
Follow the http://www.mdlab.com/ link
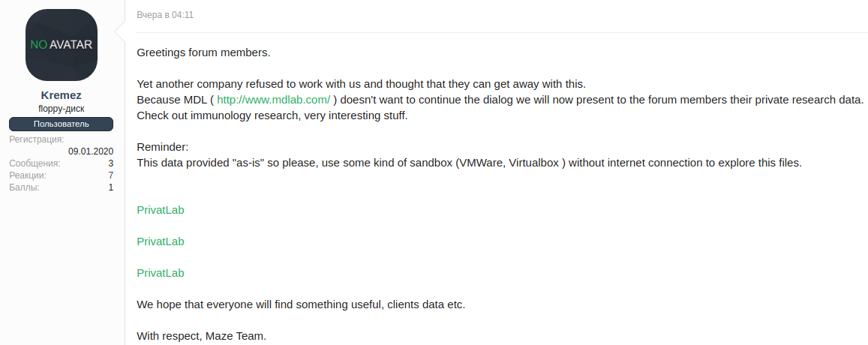273,100
